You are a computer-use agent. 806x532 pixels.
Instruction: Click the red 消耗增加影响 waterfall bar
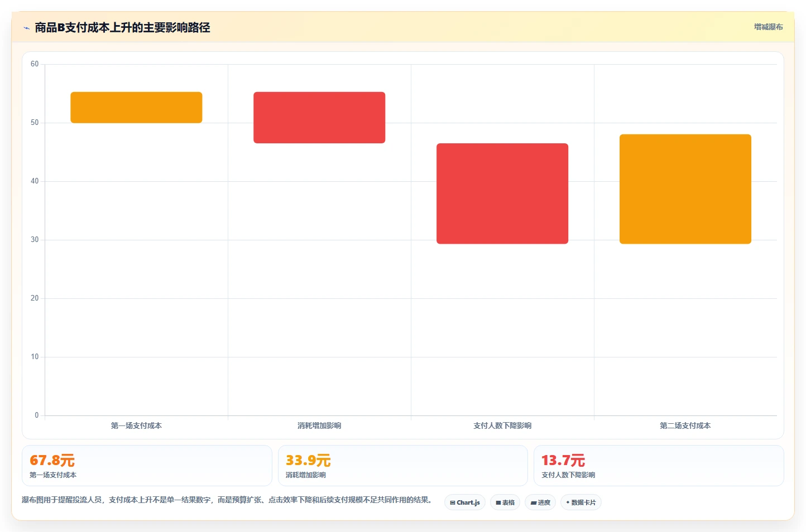(319, 118)
